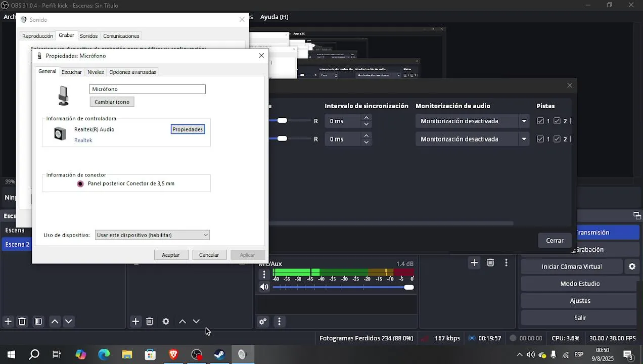Switch to the Niveles tab
Image resolution: width=643 pixels, height=364 pixels.
tap(96, 72)
